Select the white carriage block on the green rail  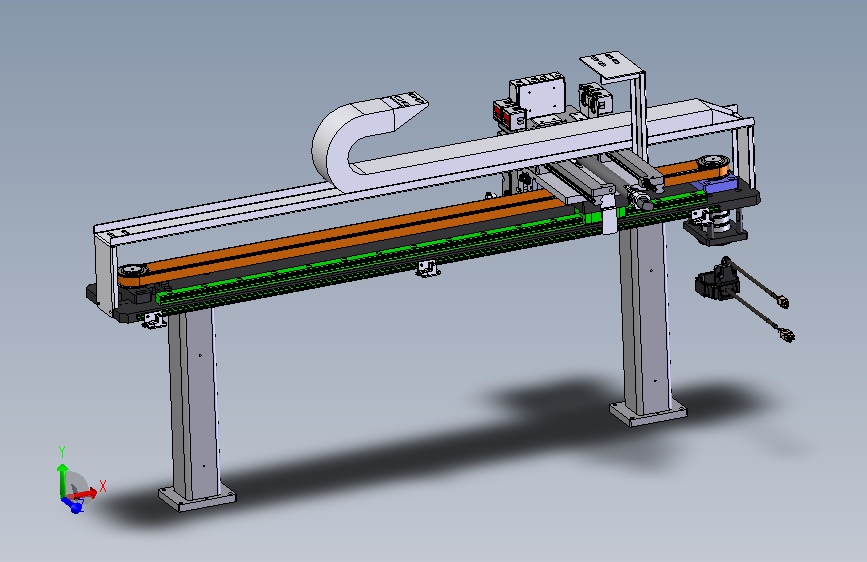click(x=609, y=220)
